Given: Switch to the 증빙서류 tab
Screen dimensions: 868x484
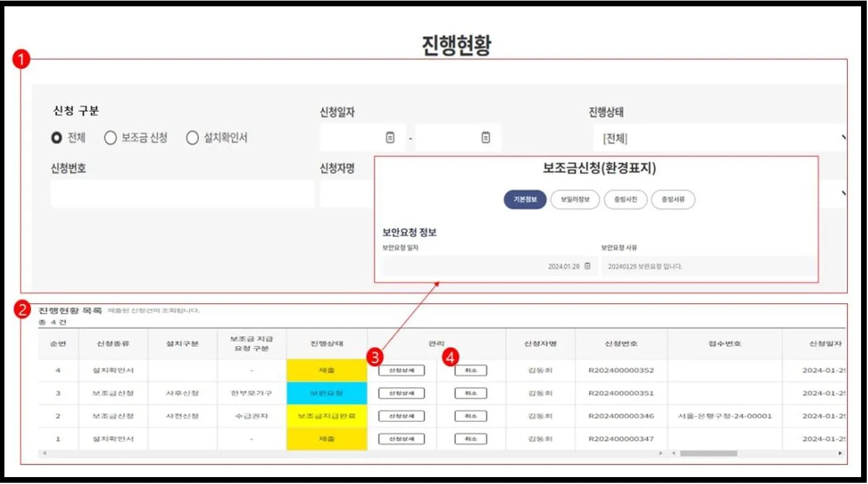Looking at the screenshot, I should coord(673,200).
